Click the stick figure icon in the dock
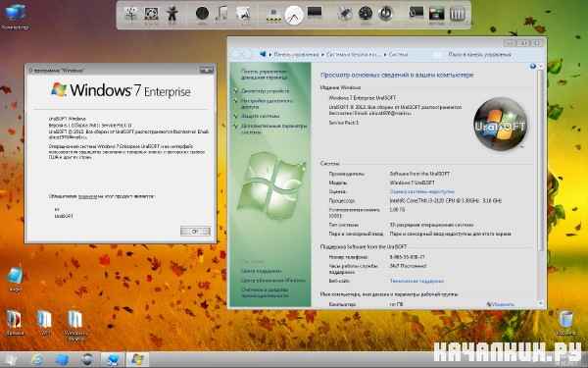The width and height of the screenshot is (588, 368). (172, 14)
